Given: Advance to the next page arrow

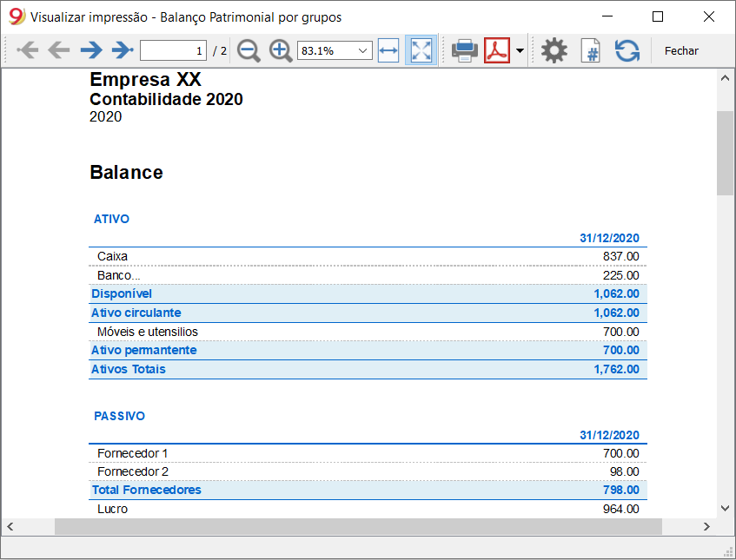Looking at the screenshot, I should coord(91,50).
